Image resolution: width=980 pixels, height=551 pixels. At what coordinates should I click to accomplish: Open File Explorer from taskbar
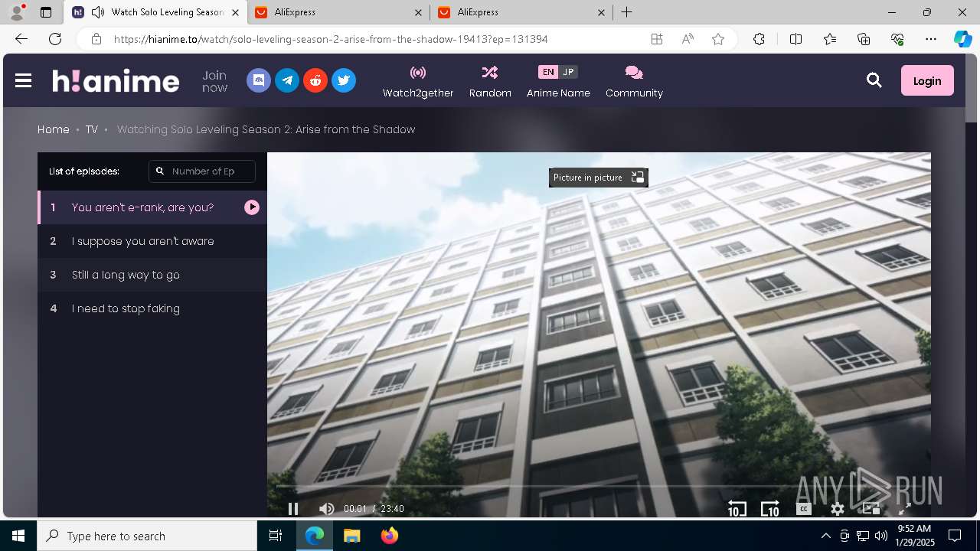[x=351, y=536]
